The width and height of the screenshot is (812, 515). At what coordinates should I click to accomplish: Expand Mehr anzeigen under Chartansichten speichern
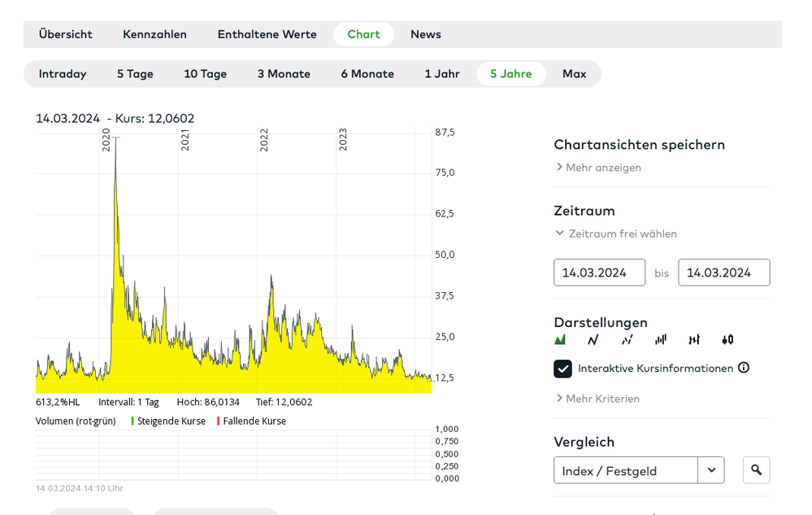pos(598,168)
